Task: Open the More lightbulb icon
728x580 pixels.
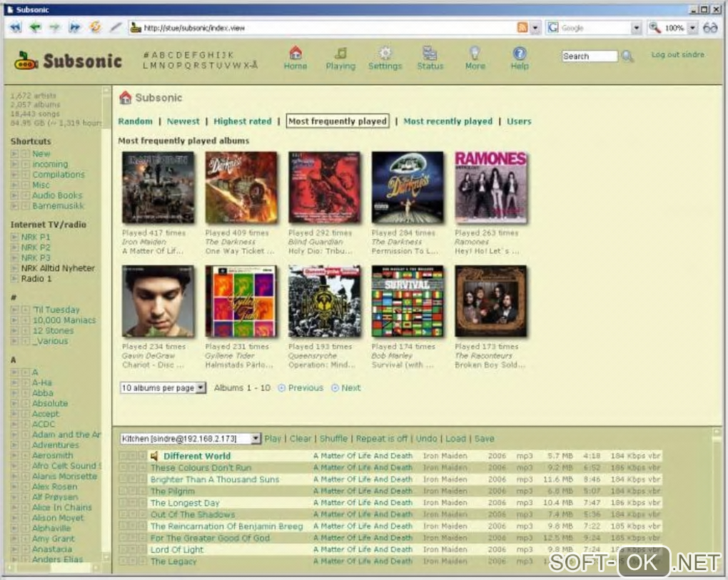Action: 475,52
